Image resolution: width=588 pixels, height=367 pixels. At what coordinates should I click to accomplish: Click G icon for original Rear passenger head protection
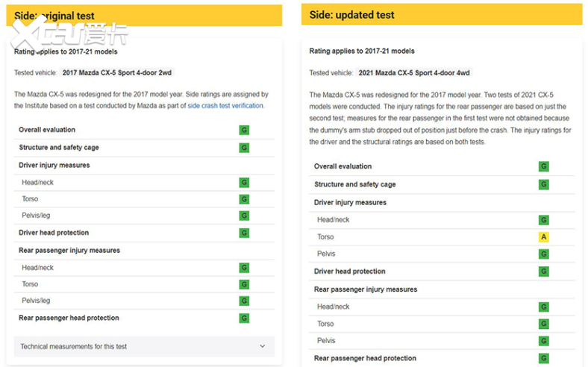click(244, 319)
